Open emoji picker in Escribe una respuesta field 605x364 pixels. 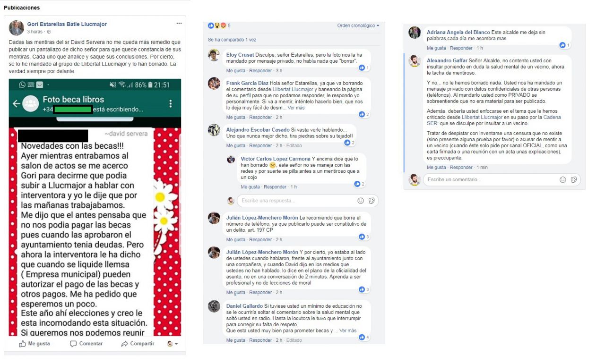coord(361,201)
